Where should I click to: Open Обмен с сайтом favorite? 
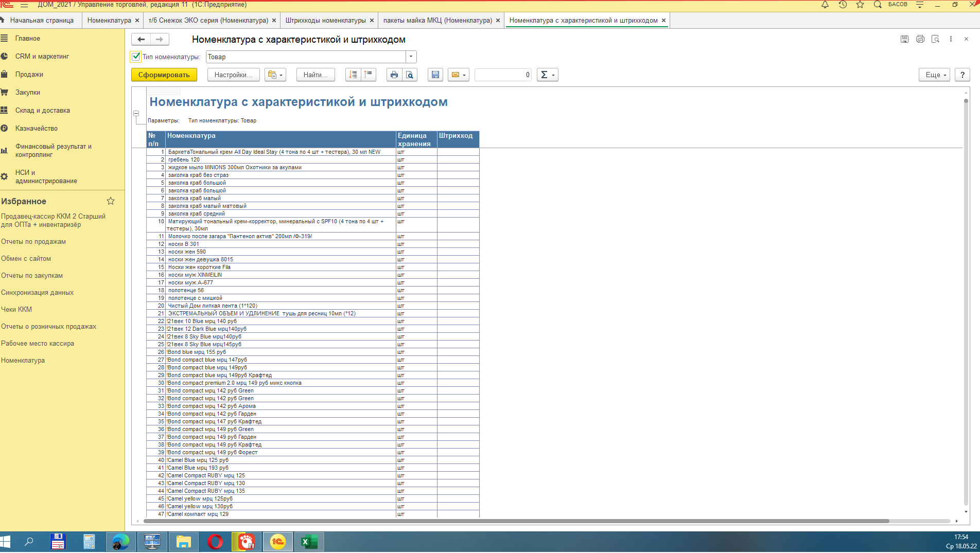[26, 259]
